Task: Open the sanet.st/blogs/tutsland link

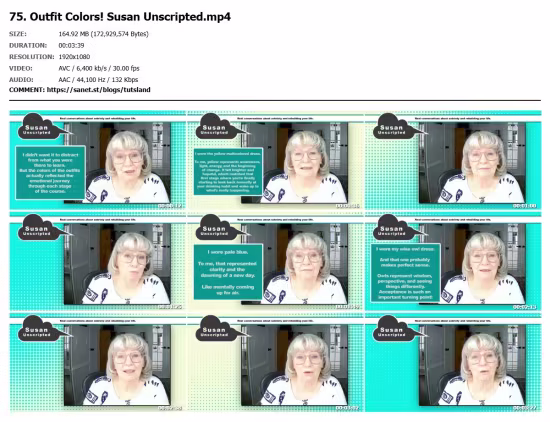Action: pyautogui.click(x=99, y=90)
